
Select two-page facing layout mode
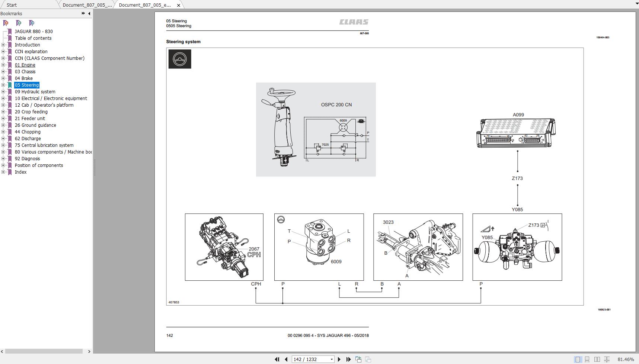click(597, 359)
